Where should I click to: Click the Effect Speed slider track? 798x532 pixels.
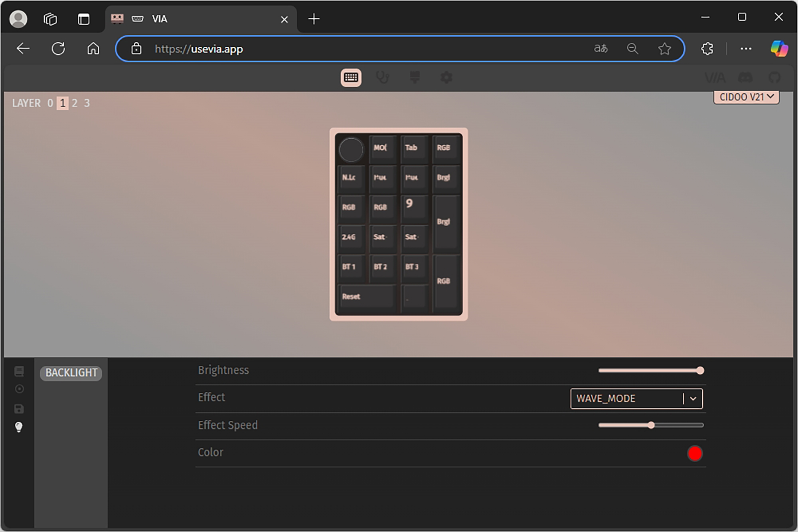[678, 425]
